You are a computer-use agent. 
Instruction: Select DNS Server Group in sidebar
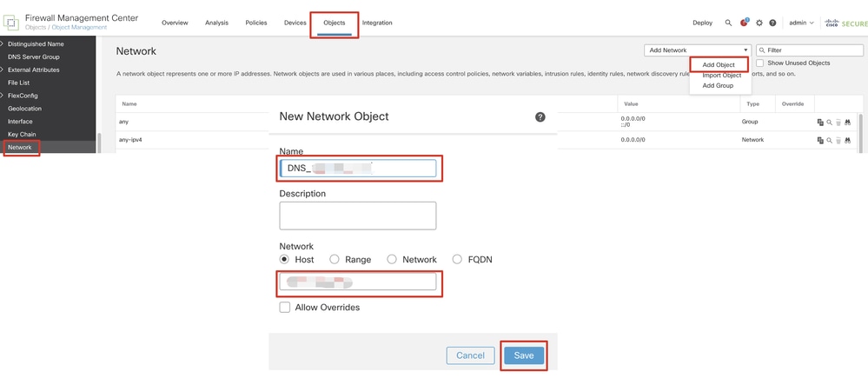coord(34,57)
